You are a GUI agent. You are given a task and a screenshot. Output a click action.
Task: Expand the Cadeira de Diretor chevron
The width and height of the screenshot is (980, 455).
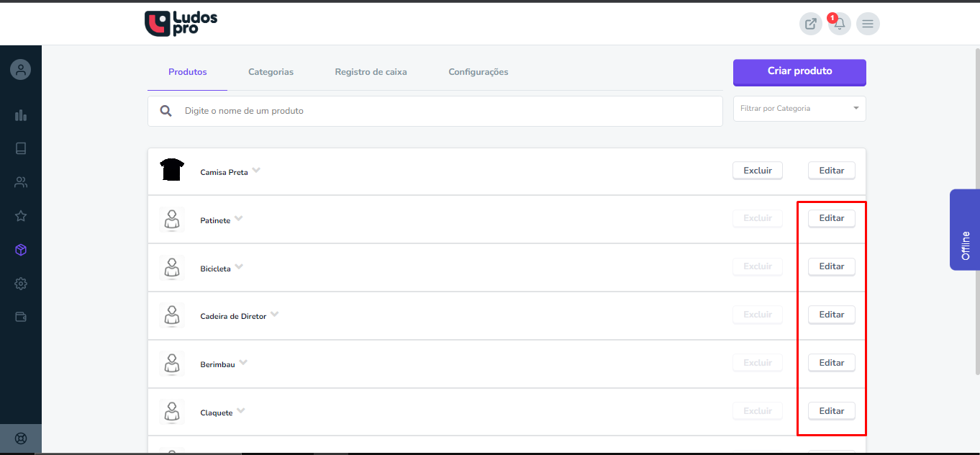click(x=274, y=315)
